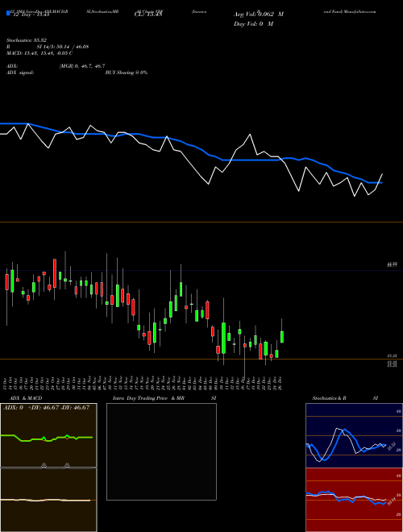Open the green ADX line chart panel
403x532 pixels.
click(48, 435)
